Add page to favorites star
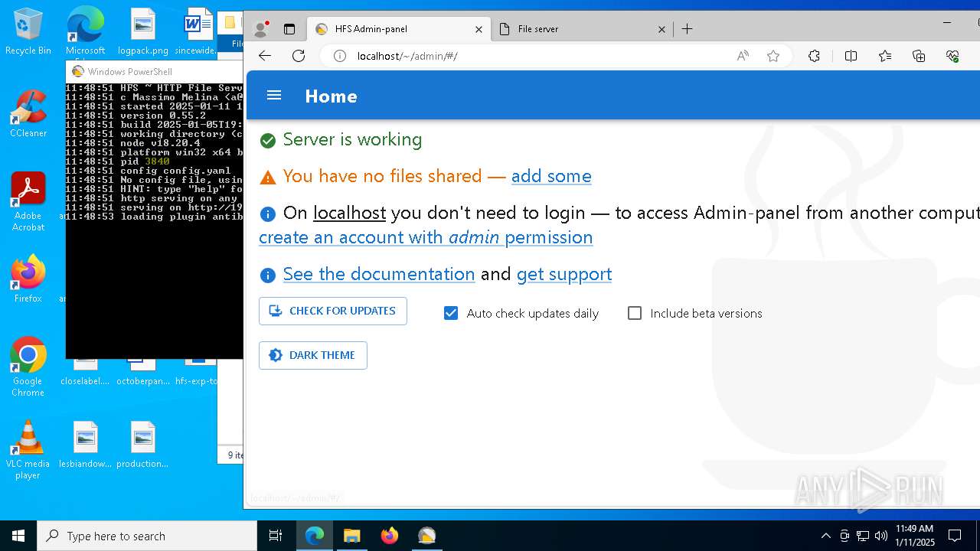This screenshot has height=551, width=980. 773,56
